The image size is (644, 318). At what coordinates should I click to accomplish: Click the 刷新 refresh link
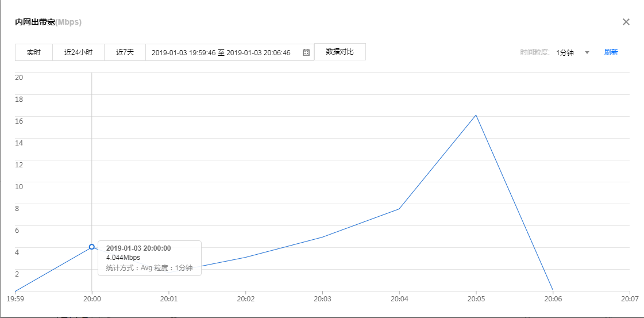[611, 52]
